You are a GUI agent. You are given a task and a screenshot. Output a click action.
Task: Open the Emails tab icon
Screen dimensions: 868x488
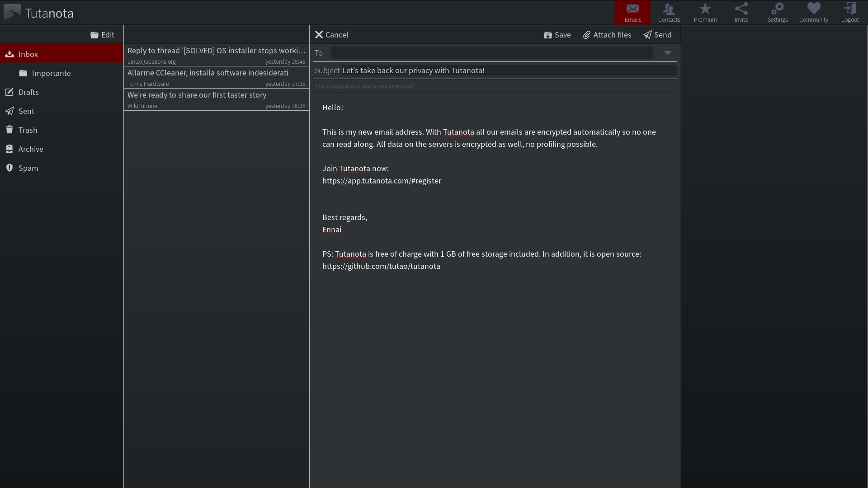pos(632,13)
